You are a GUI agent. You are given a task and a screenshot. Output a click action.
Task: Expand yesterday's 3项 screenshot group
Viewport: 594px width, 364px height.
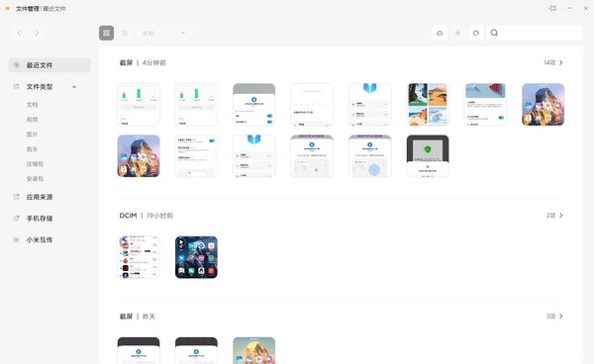coord(554,317)
